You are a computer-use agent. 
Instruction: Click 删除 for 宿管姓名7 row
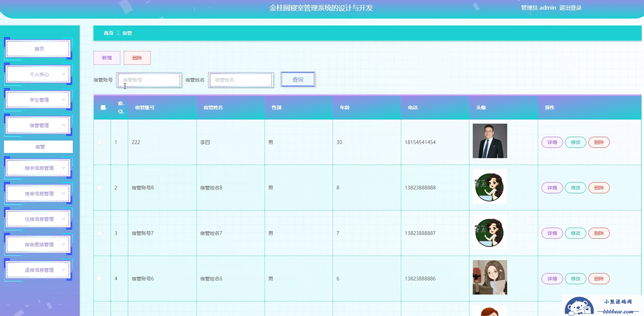pos(599,234)
